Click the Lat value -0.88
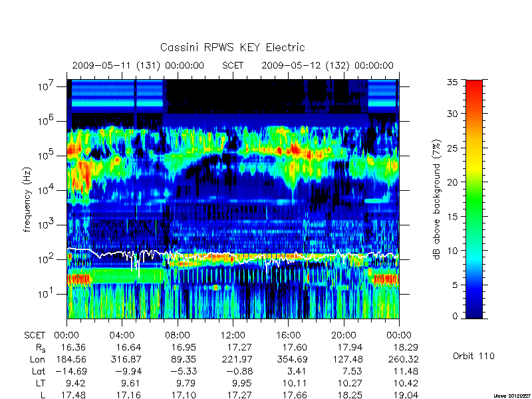This screenshot has height=399, width=532. click(x=240, y=371)
